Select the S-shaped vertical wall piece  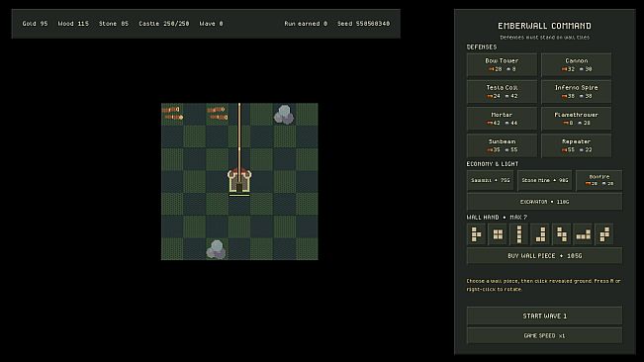pyautogui.click(x=562, y=234)
